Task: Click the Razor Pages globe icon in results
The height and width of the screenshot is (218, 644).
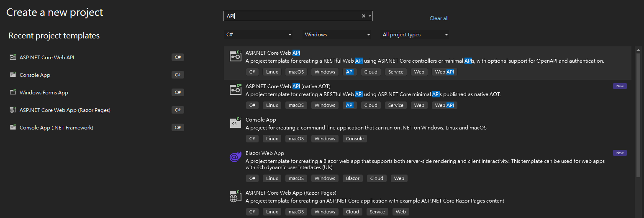Action: point(236,196)
